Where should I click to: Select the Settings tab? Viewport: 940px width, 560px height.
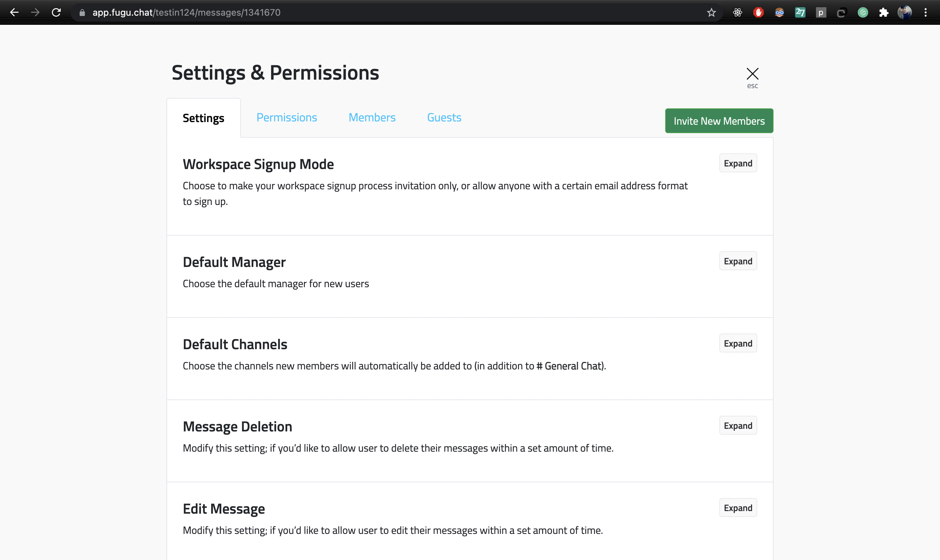203,118
